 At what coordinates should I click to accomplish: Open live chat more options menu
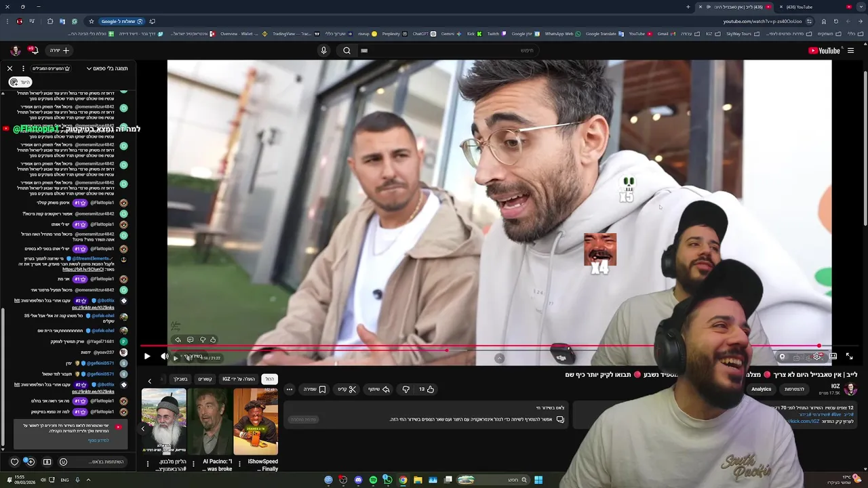[23, 68]
